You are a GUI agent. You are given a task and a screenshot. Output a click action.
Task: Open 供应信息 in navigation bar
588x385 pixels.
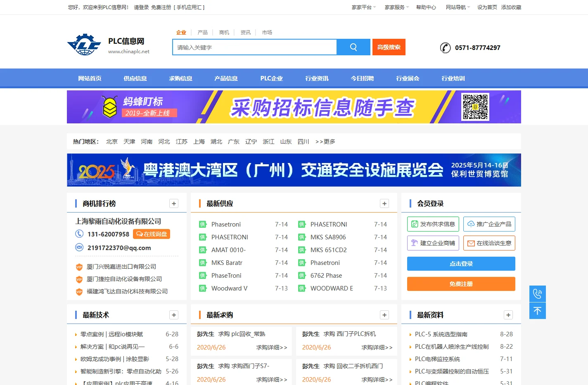point(135,78)
